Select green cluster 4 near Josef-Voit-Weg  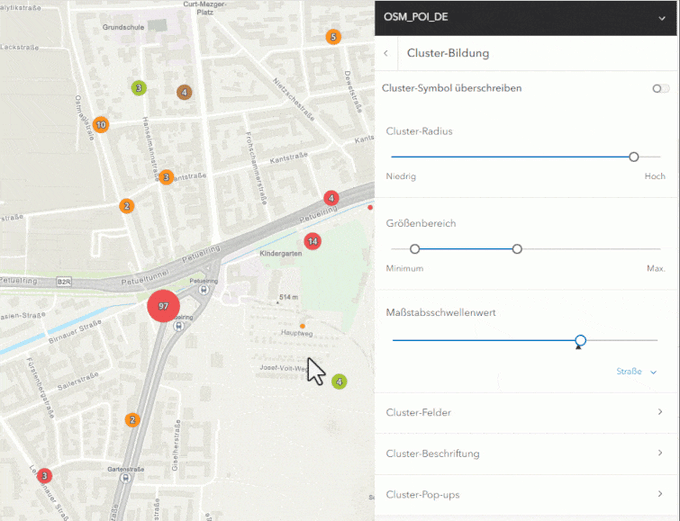coord(339,382)
